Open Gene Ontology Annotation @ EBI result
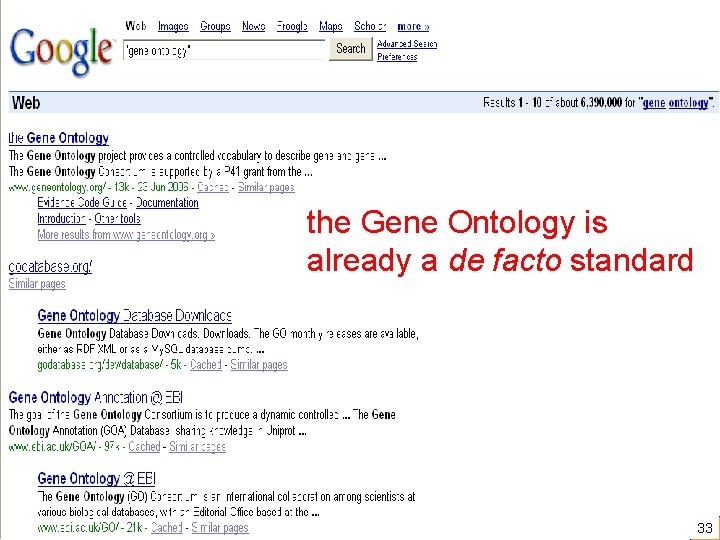 pos(96,397)
